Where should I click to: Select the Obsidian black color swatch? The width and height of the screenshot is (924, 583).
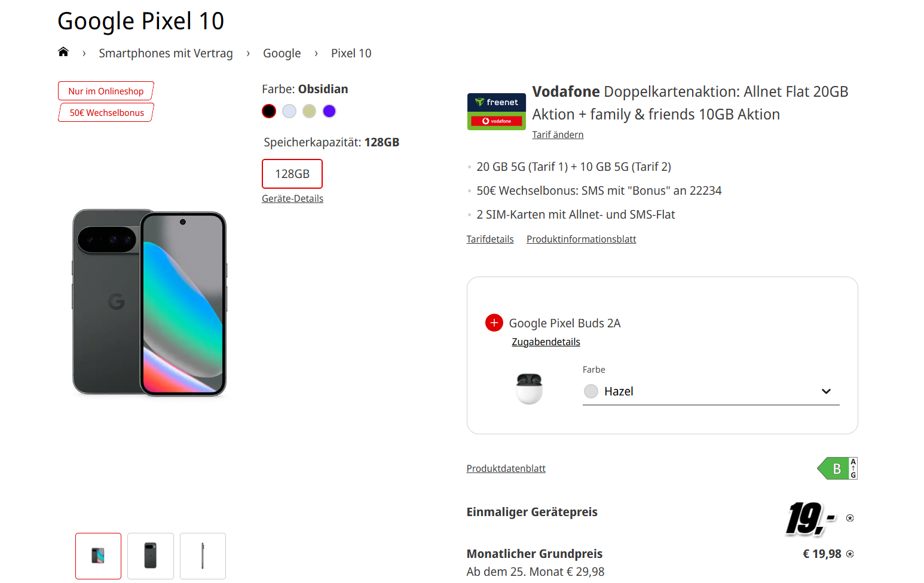[269, 111]
